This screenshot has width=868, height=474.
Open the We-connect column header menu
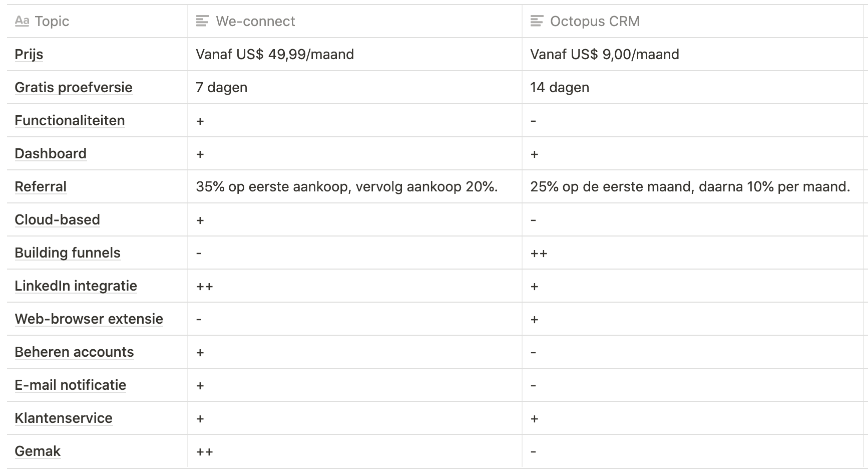[x=355, y=21]
